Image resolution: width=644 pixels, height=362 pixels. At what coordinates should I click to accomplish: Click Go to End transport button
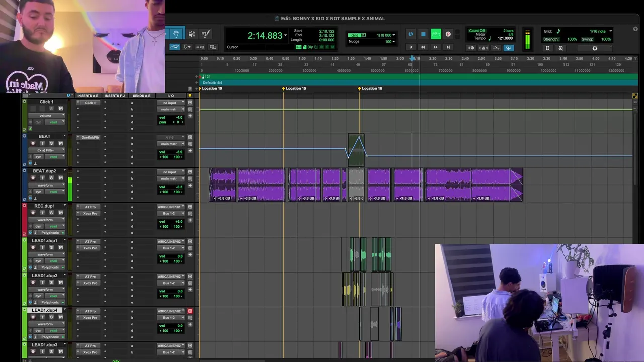pyautogui.click(x=448, y=47)
